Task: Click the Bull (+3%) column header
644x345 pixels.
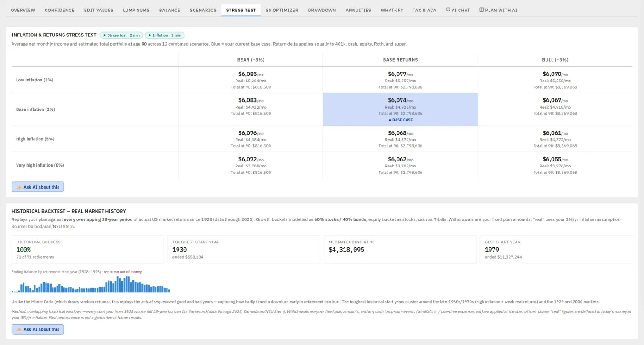Action: [x=555, y=60]
